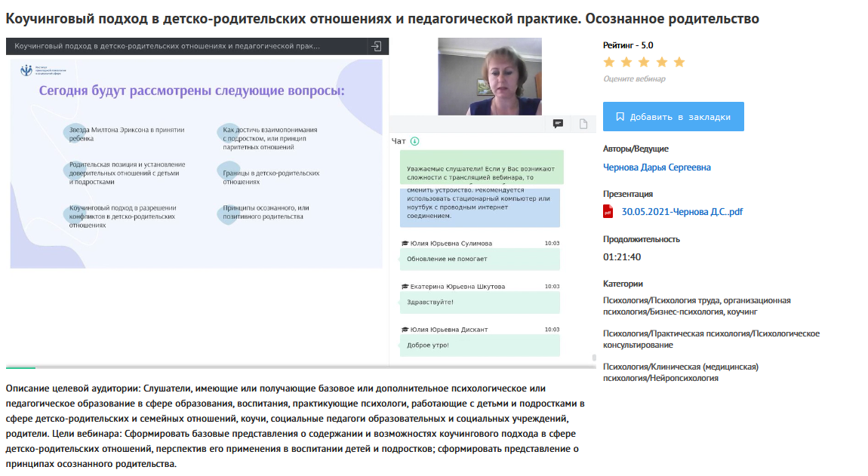The image size is (868, 476).
Task: Select the second rating star
Action: tap(626, 62)
